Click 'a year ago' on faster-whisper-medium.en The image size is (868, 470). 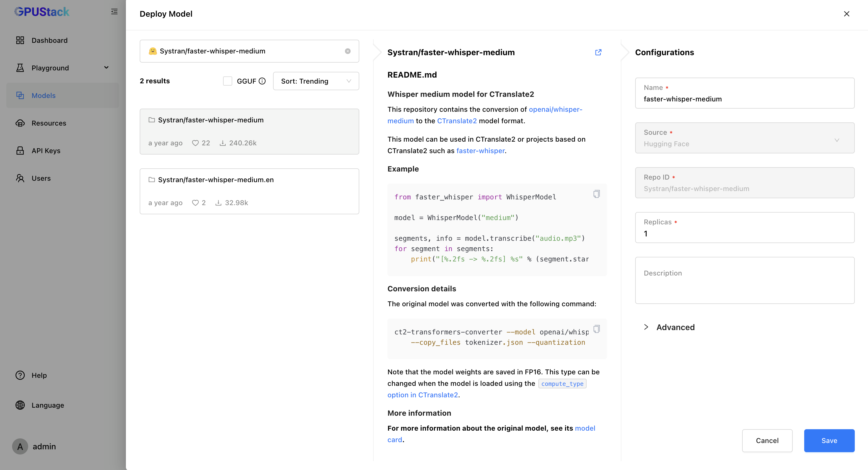(166, 203)
